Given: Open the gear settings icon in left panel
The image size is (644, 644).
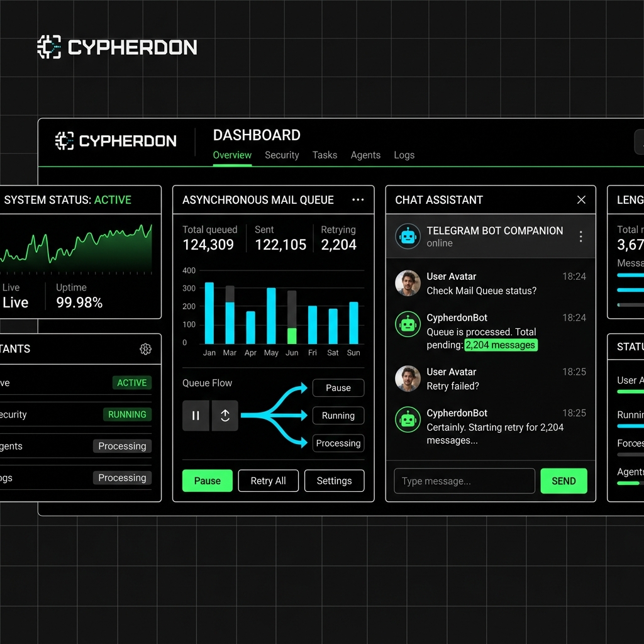Looking at the screenshot, I should 145,349.
